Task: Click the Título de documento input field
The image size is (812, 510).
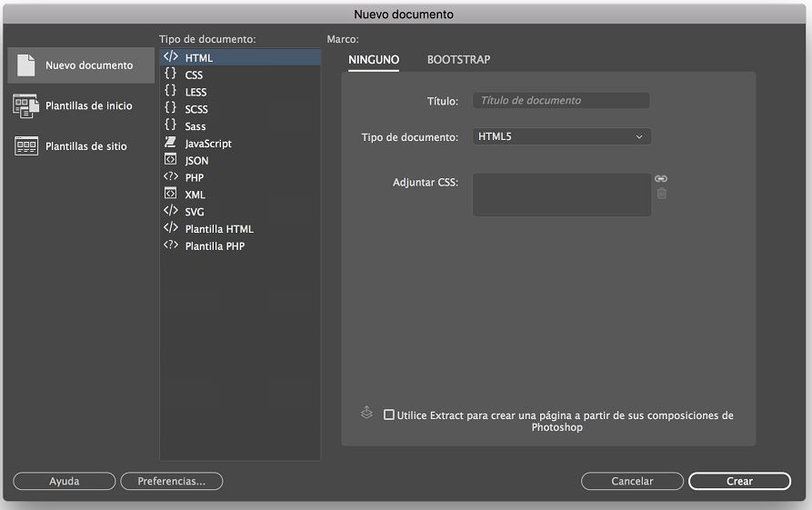Action: coord(561,100)
